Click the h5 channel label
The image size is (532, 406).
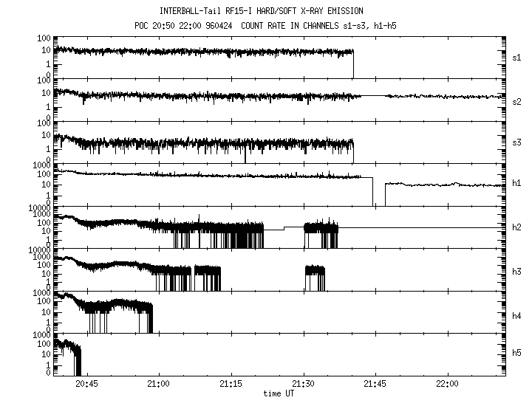517,354
